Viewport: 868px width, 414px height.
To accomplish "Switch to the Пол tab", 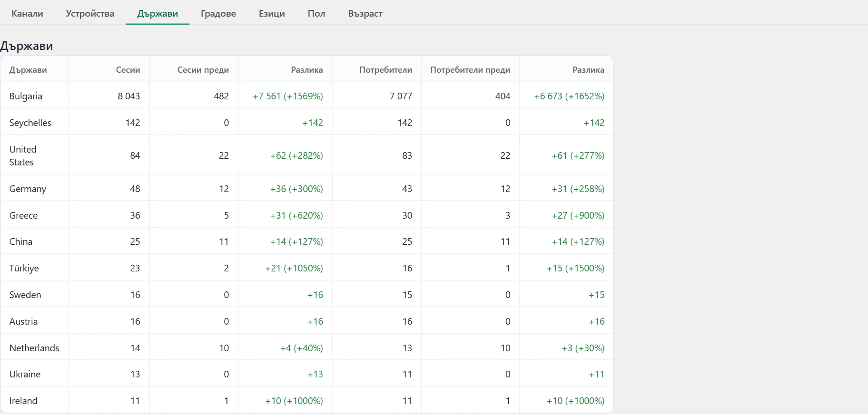I will [316, 13].
